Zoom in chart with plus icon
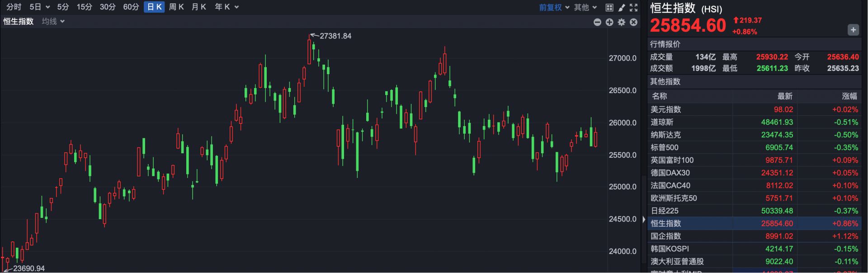The image size is (868, 273). [609, 22]
